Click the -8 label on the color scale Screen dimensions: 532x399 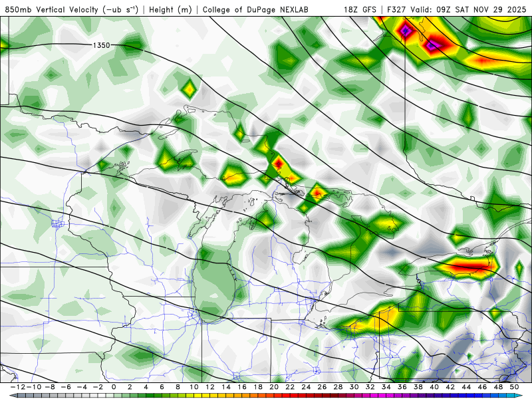point(49,387)
